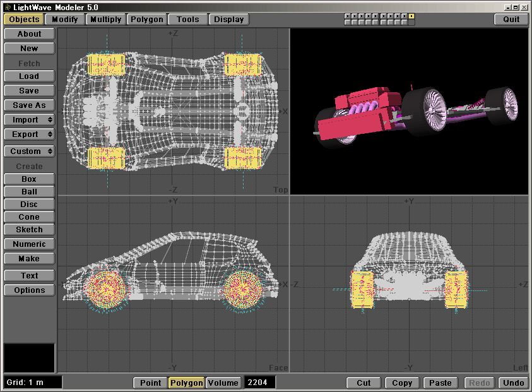
Task: Set layer 1 as background layer
Action: pyautogui.click(x=348, y=22)
